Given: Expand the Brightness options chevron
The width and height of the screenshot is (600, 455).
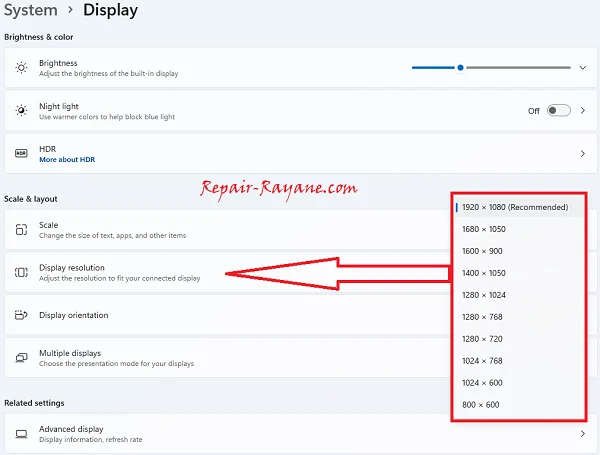Looking at the screenshot, I should point(583,68).
